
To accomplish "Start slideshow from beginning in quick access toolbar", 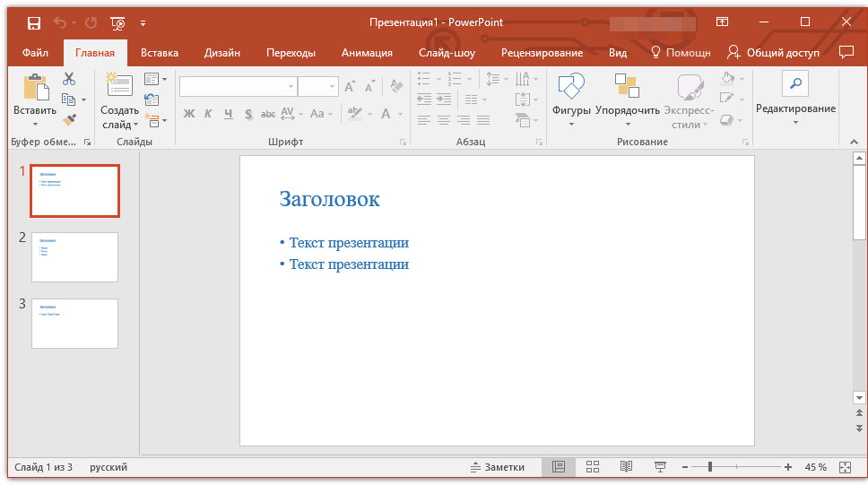I will point(117,22).
